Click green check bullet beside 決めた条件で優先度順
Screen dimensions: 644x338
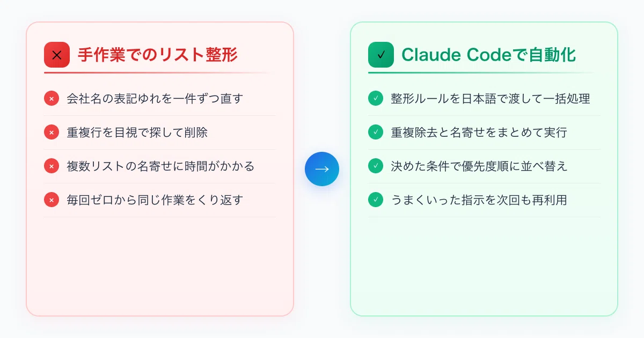click(x=376, y=166)
